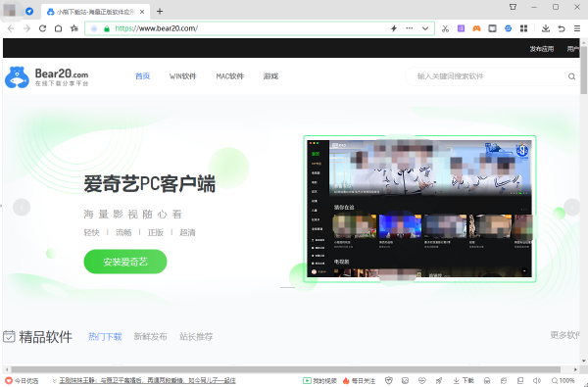Screen dimensions: 588x387
Task: Open the 100% zoom level control
Action: click(x=563, y=380)
